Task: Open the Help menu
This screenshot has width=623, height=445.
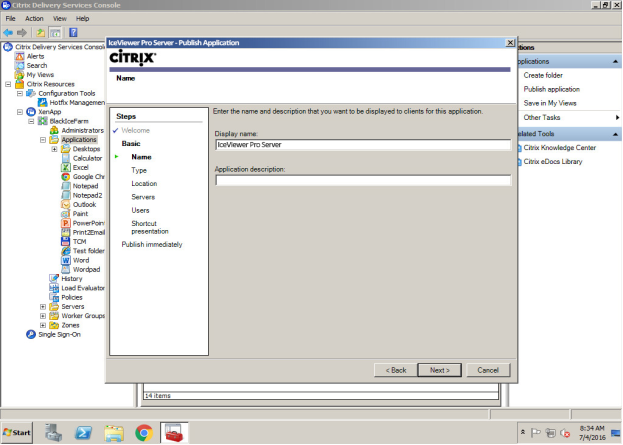Action: [x=83, y=19]
